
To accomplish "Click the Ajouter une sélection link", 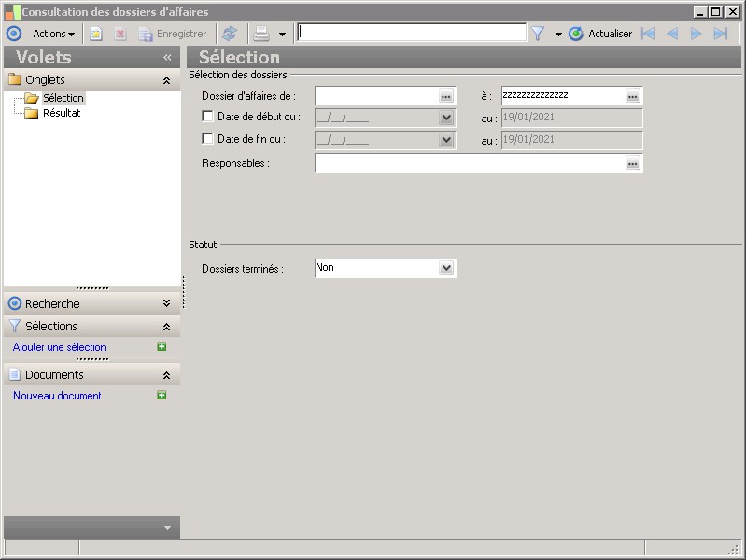I will (x=60, y=347).
